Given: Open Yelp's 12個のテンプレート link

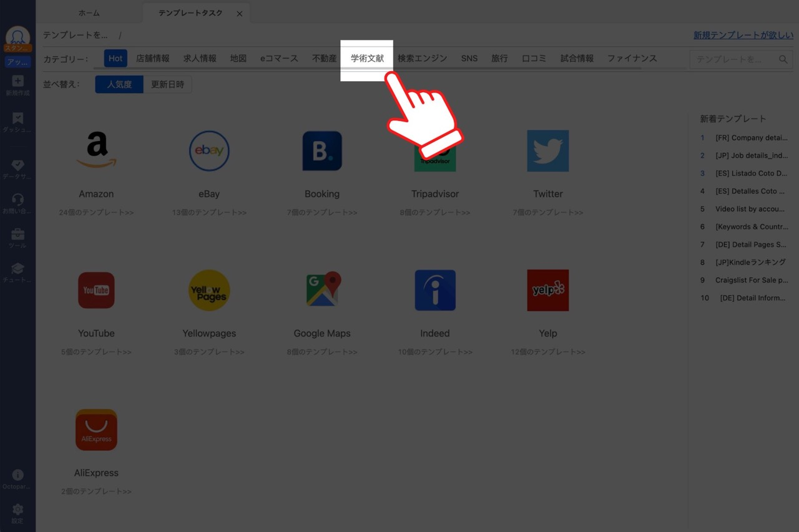Looking at the screenshot, I should [x=547, y=352].
